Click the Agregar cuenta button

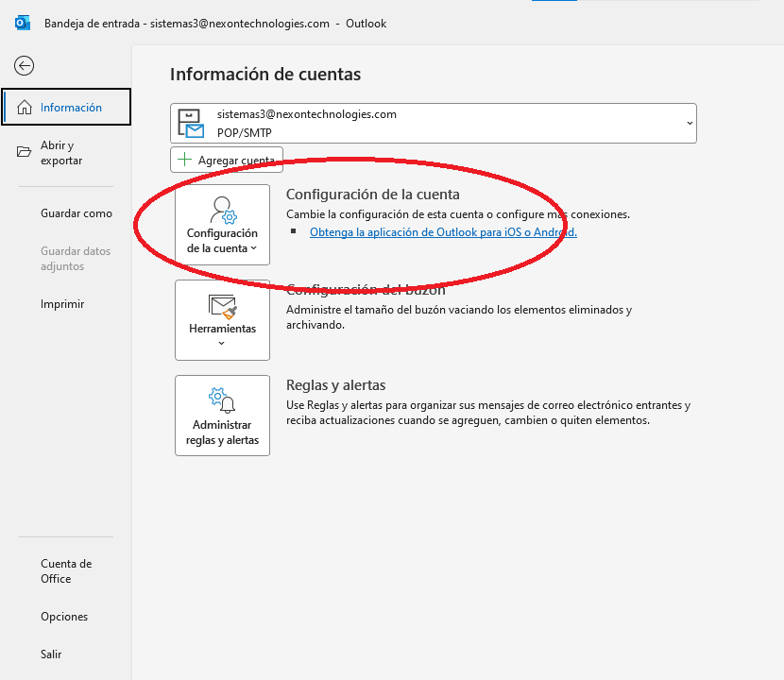(227, 160)
